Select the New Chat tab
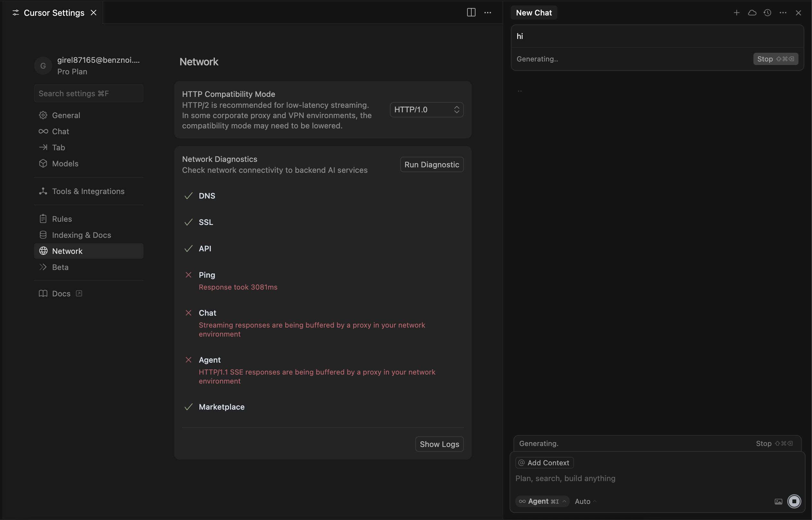This screenshot has width=812, height=520. tap(534, 13)
